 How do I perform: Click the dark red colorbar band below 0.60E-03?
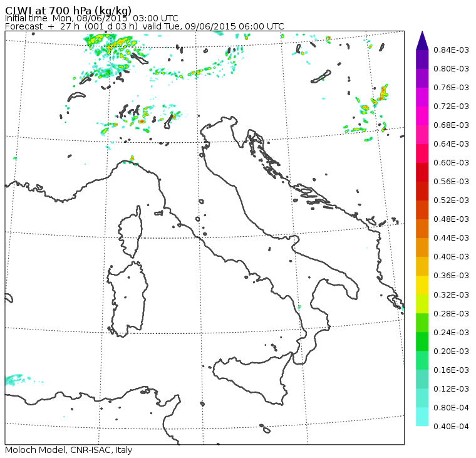422,172
